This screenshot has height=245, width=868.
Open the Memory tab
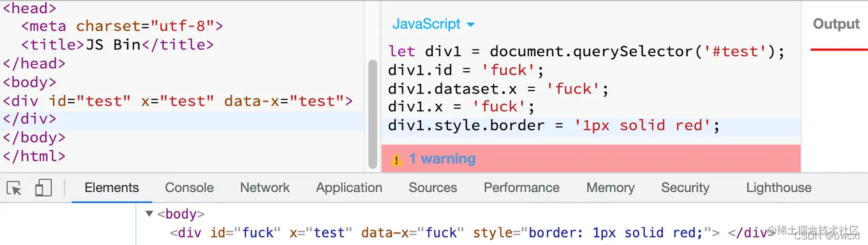(x=610, y=188)
